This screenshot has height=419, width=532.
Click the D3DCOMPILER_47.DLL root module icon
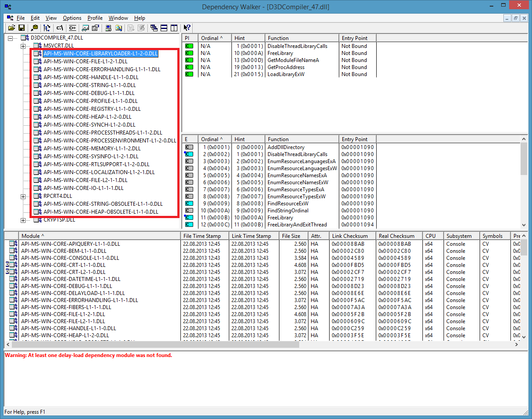point(25,38)
